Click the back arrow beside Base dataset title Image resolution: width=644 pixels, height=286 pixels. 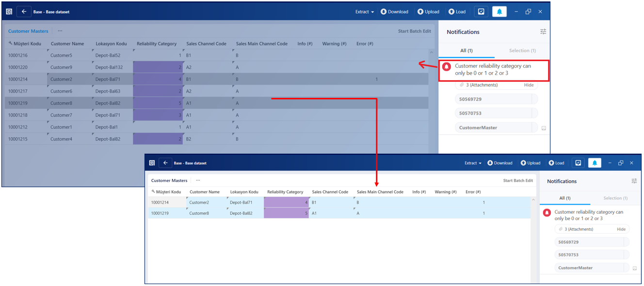coord(24,11)
